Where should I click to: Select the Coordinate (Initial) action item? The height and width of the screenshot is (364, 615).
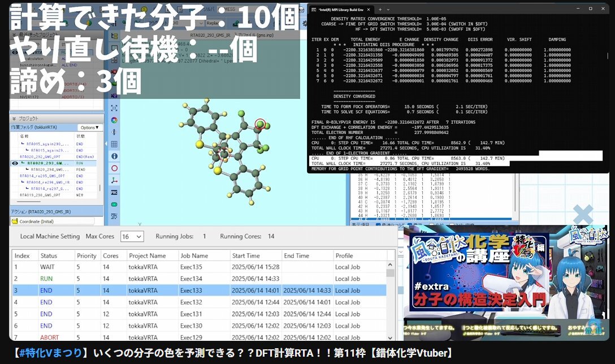click(53, 221)
